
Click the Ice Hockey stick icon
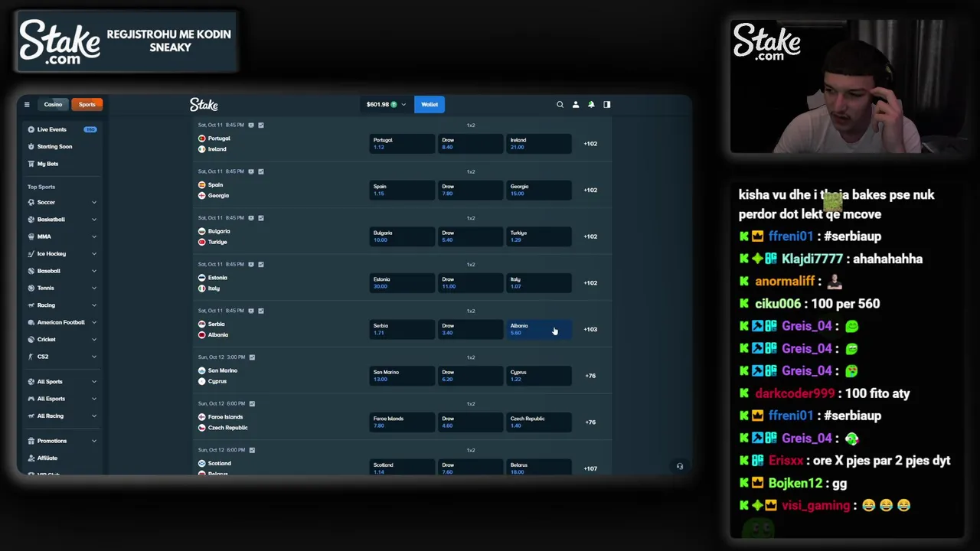(x=31, y=253)
